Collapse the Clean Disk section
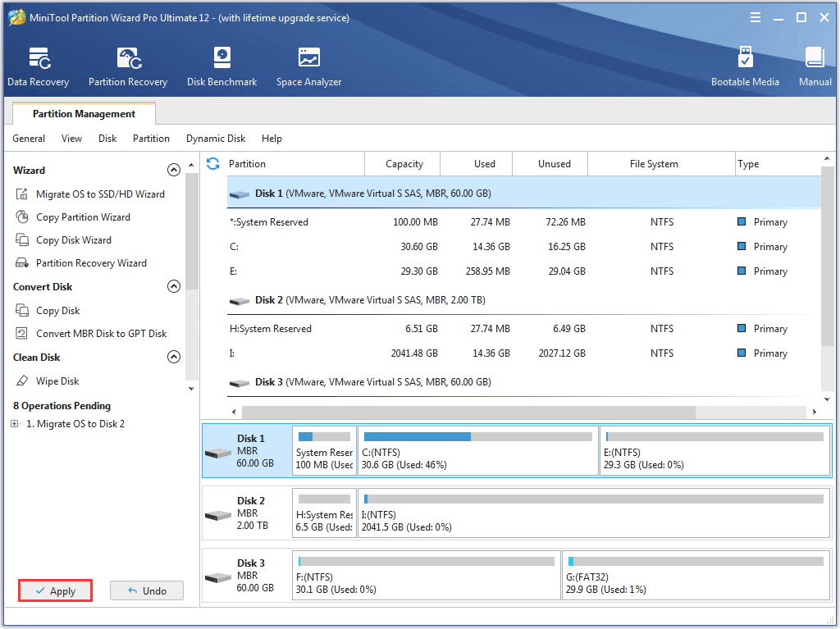840x629 pixels. [173, 358]
